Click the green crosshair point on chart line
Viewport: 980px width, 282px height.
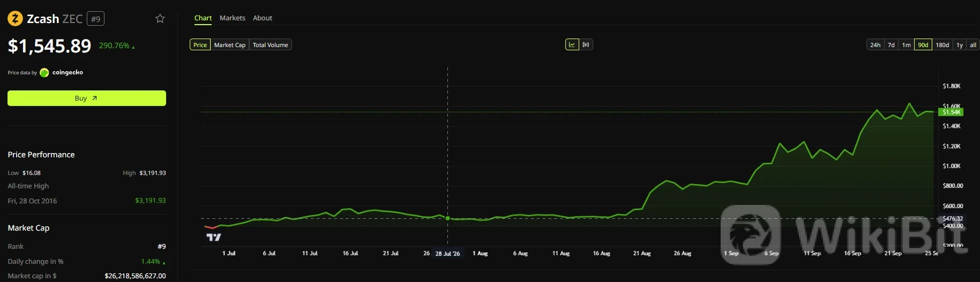coord(447,218)
